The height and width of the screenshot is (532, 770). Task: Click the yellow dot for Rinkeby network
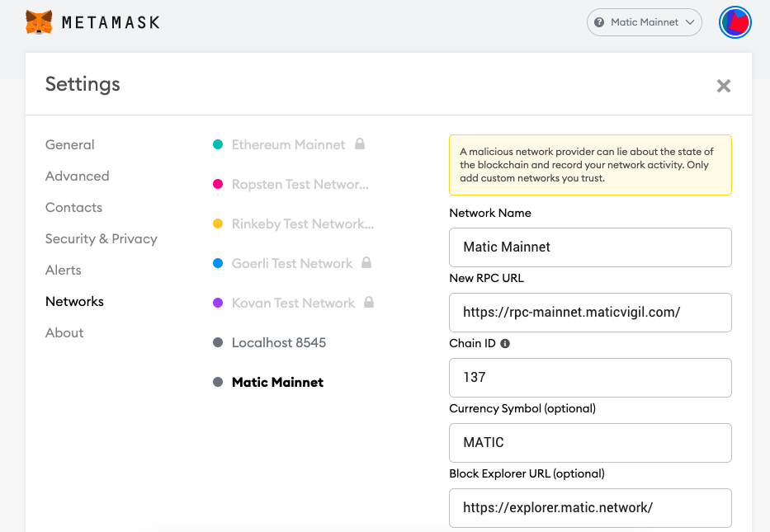[218, 224]
